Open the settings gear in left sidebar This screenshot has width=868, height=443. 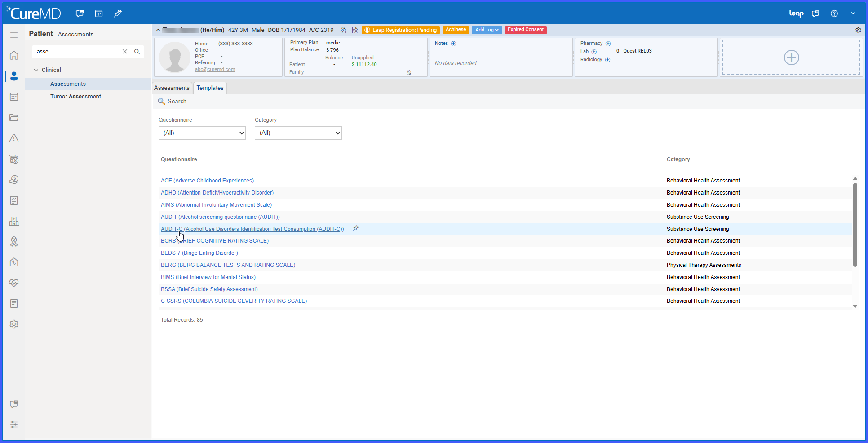coord(14,324)
